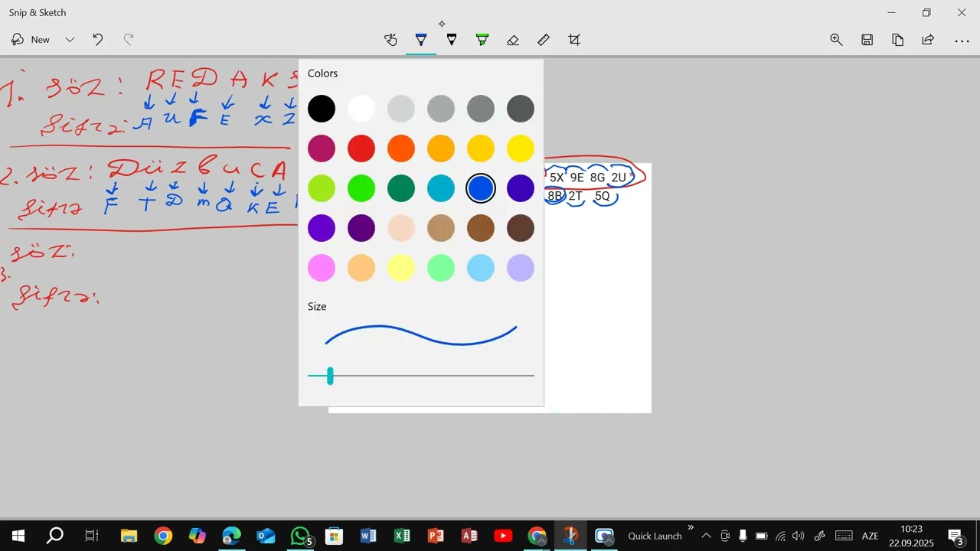Open Excel from the taskbar
The height and width of the screenshot is (551, 980).
click(x=402, y=536)
